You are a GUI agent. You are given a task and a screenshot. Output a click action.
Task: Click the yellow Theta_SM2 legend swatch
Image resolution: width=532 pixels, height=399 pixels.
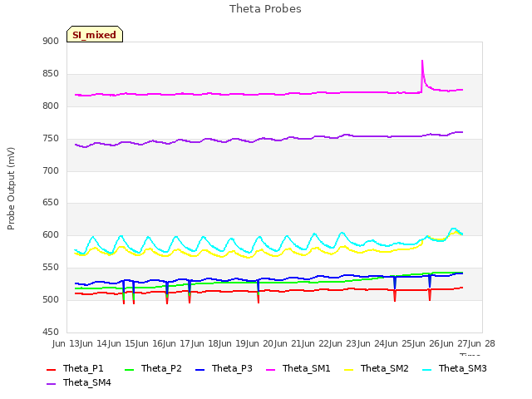349,369
